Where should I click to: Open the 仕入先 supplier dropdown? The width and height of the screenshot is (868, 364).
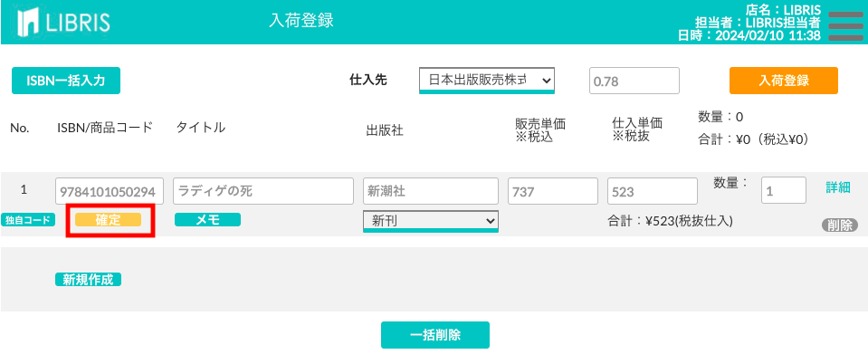pyautogui.click(x=487, y=81)
